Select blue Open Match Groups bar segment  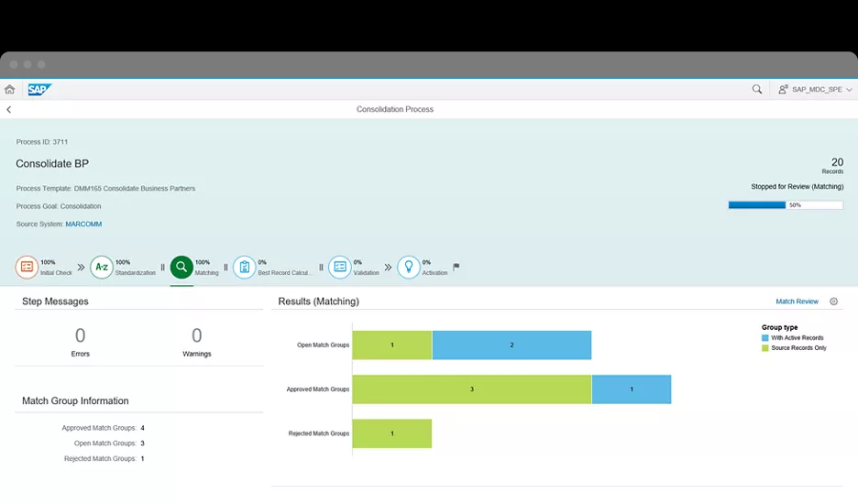(x=511, y=345)
